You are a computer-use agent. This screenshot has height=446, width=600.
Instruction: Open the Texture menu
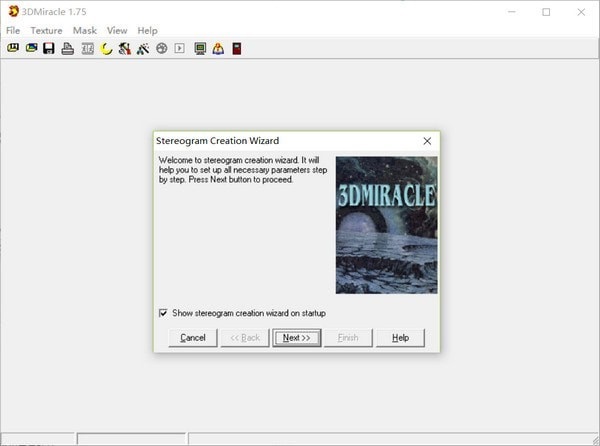[46, 31]
